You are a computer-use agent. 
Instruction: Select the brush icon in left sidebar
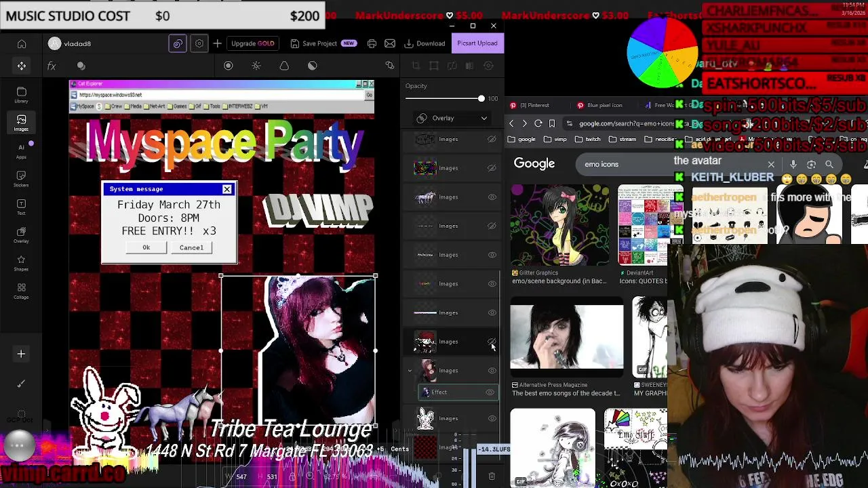pos(21,384)
